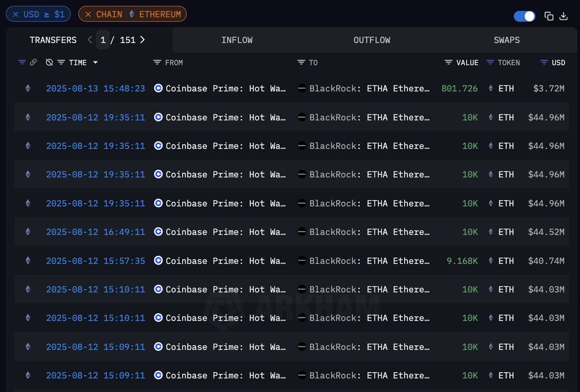This screenshot has height=392, width=580.
Task: Open BlackRock ETHA recipient in $3.72M row
Action: 370,88
